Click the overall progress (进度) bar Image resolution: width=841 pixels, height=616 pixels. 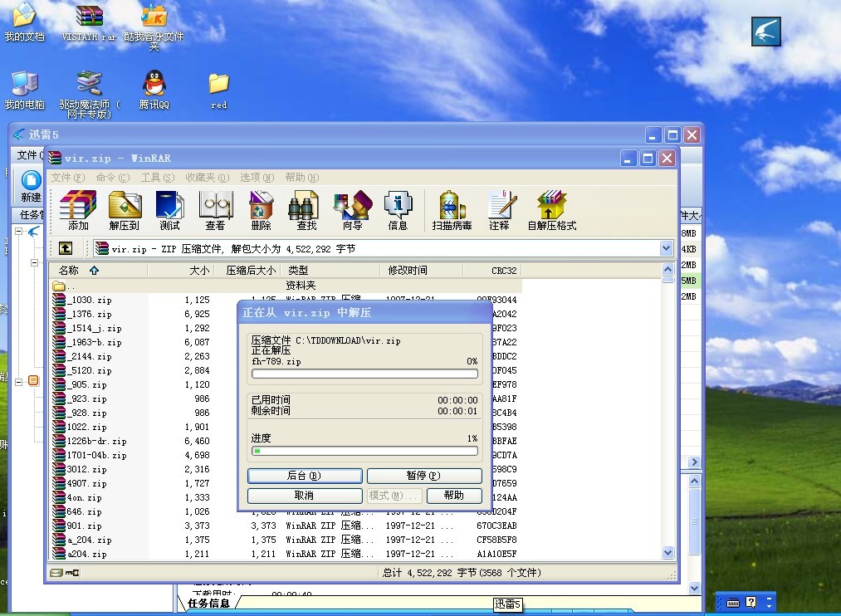[x=365, y=451]
